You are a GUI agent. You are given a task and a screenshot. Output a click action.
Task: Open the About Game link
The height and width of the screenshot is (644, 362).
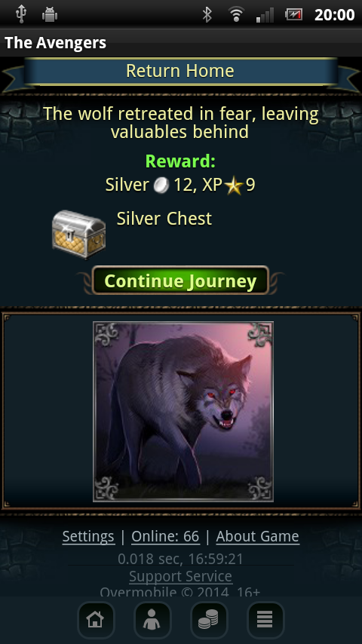tap(258, 536)
